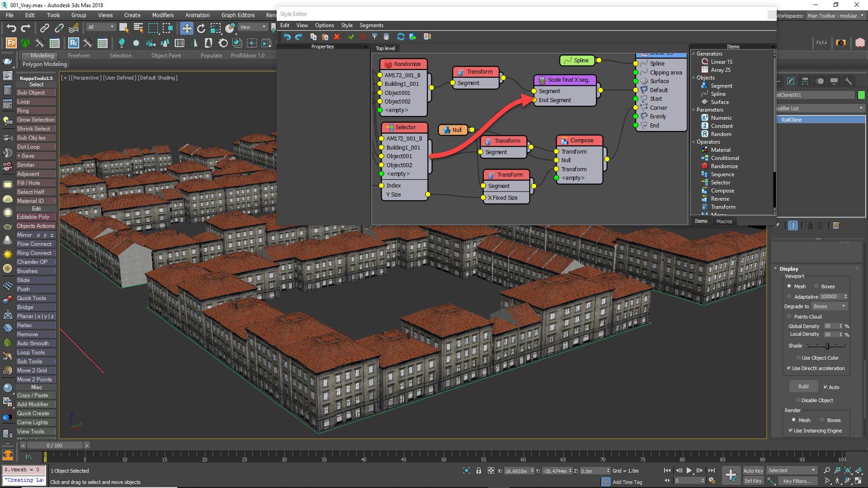Viewport: 868px width, 488px height.
Task: Click the Forest Pack FP toolbar icon
Action: pyautogui.click(x=11, y=43)
